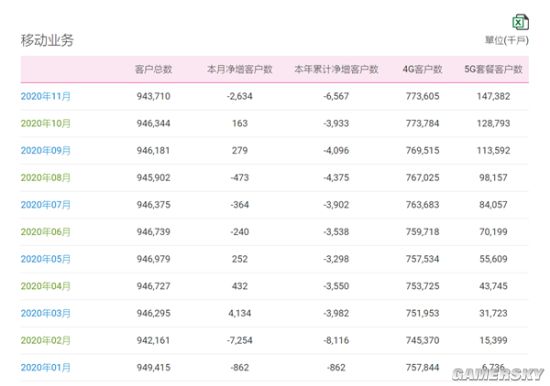Open the 2020年06月 row link
Image resolution: width=550 pixels, height=386 pixels.
[46, 232]
